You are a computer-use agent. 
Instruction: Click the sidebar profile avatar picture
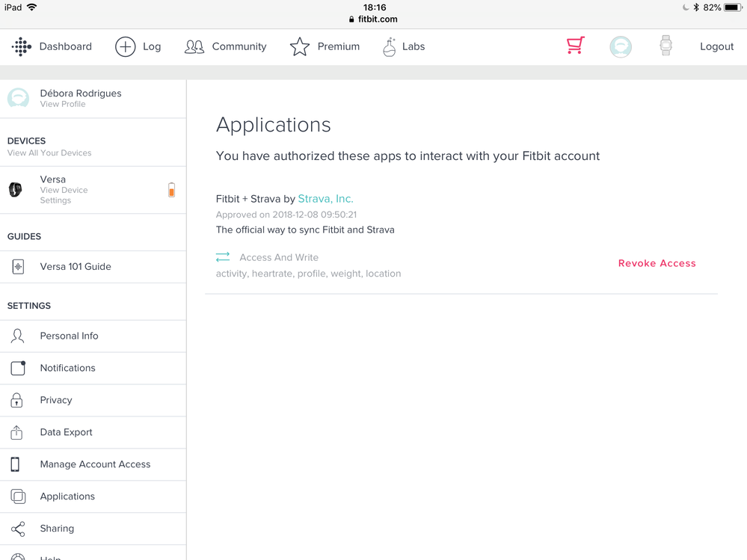coord(18,98)
